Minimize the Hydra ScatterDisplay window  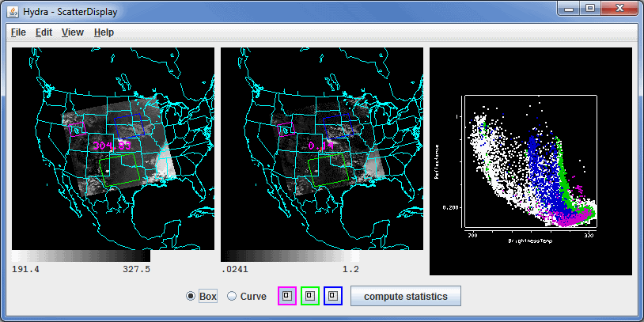569,9
